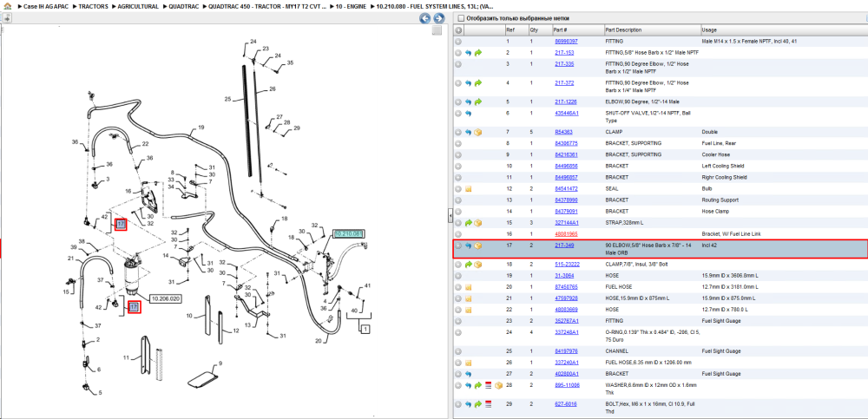Screen dimensions: 868x419
Task: Open part number 627-6016 link
Action: [565, 404]
